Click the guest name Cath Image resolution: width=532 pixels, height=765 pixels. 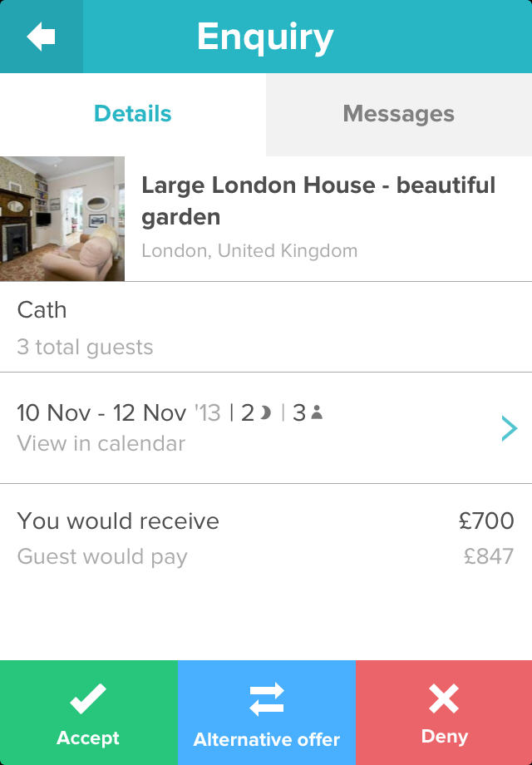tap(42, 310)
